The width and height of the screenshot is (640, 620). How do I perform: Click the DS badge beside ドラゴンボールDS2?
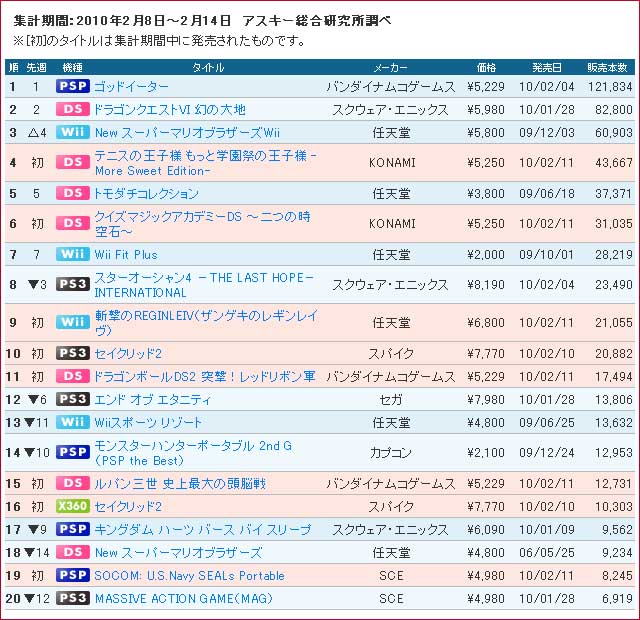[x=73, y=376]
